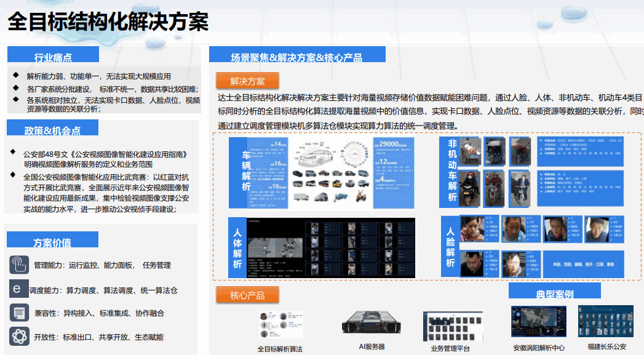Open the 福建长乐公安 case thumbnail

point(605,322)
